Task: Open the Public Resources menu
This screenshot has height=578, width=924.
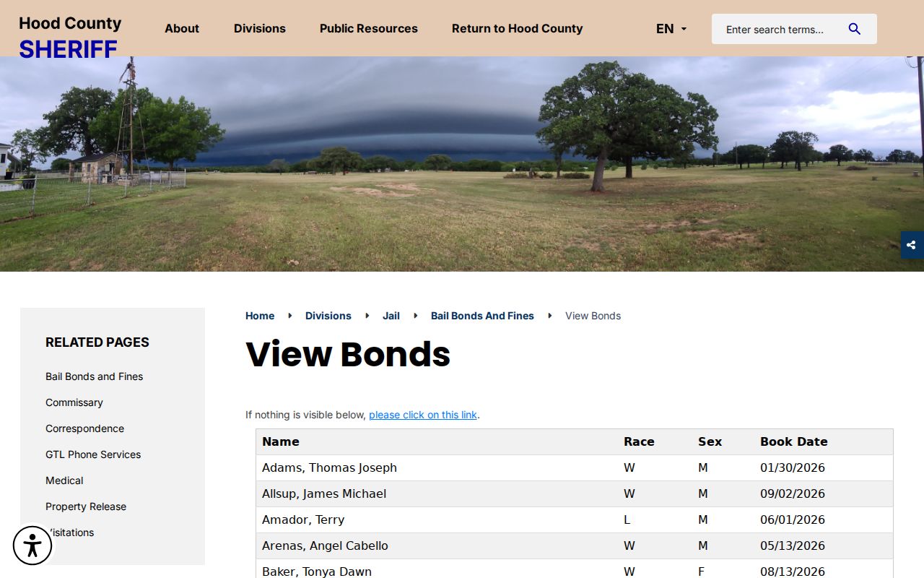Action: 369,29
